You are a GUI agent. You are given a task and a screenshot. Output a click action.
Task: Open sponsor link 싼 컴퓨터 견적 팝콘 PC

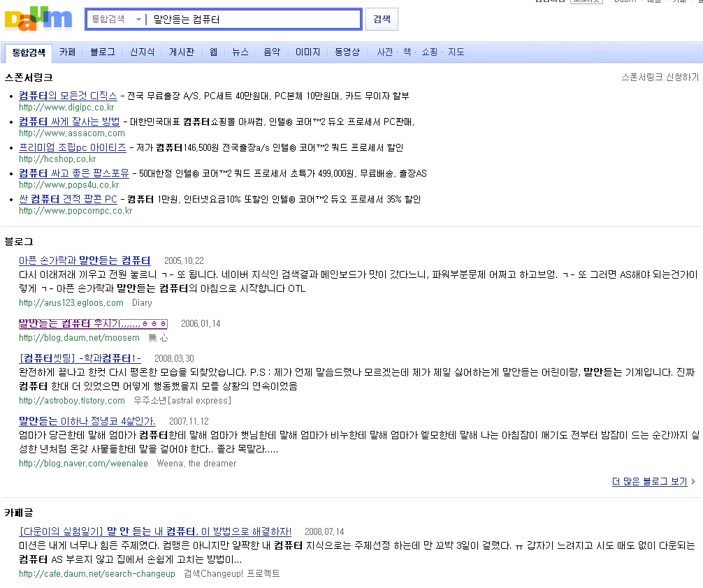pyautogui.click(x=68, y=199)
